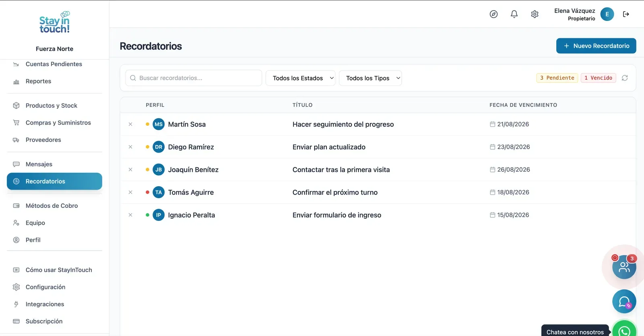Click calendar icon for 21/08/2026 date

(x=492, y=124)
